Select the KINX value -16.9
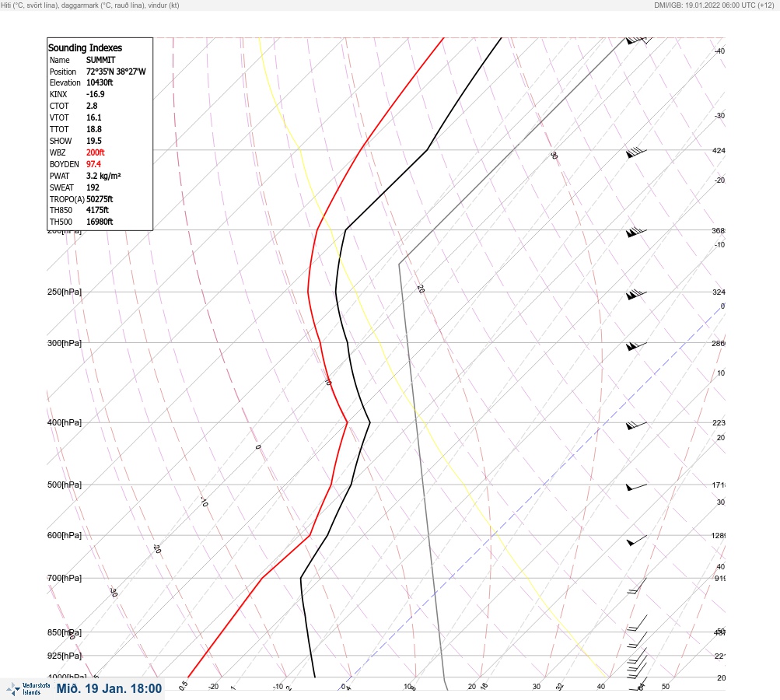The width and height of the screenshot is (780, 700). coord(96,94)
